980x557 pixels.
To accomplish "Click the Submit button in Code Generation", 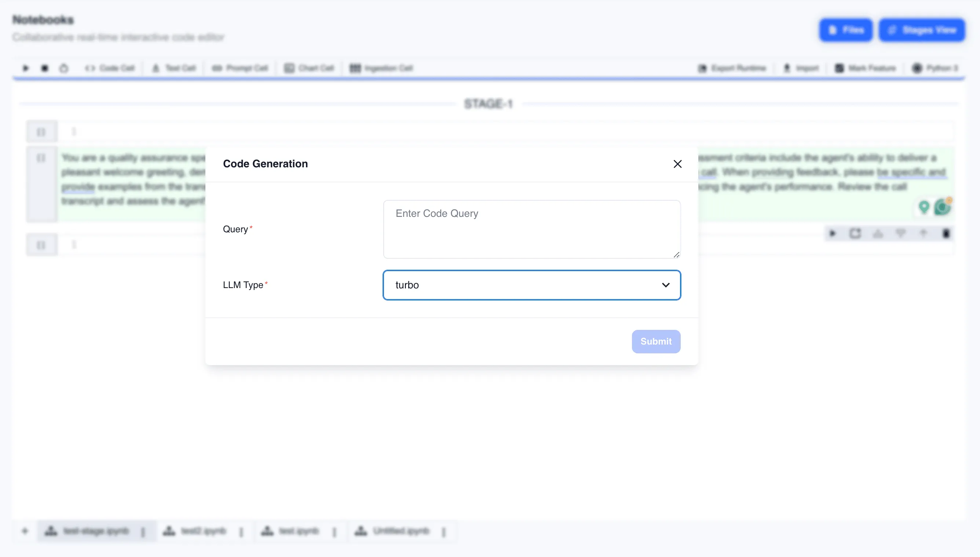I will pyautogui.click(x=656, y=341).
